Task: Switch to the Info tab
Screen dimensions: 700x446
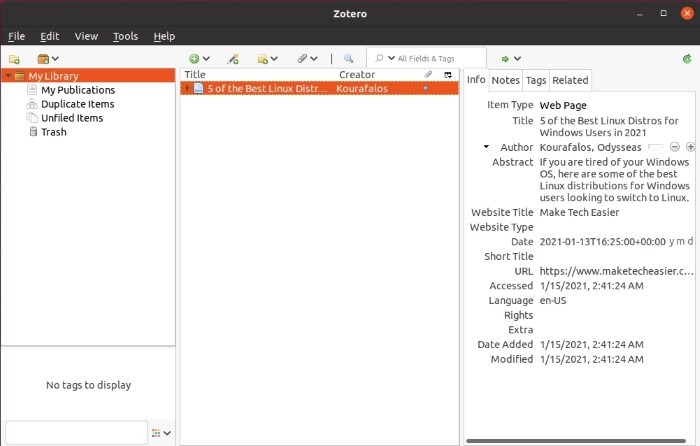Action: (476, 79)
